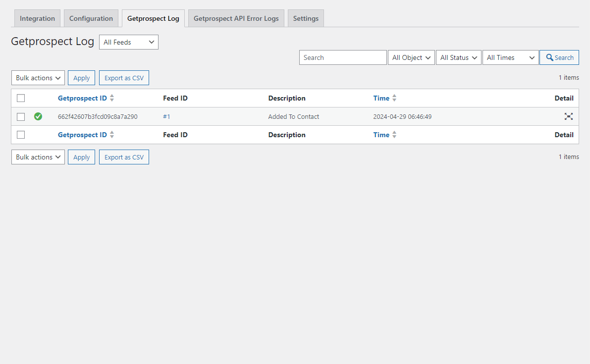Sort by Getprospect ID in bottom header
Viewport: 590px width, 364px height.
[x=82, y=135]
